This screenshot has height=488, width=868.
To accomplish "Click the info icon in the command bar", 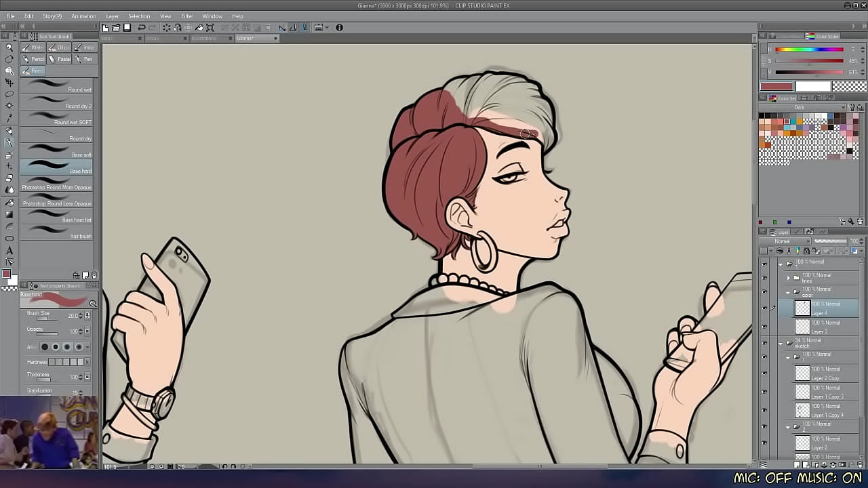I will click(x=339, y=28).
